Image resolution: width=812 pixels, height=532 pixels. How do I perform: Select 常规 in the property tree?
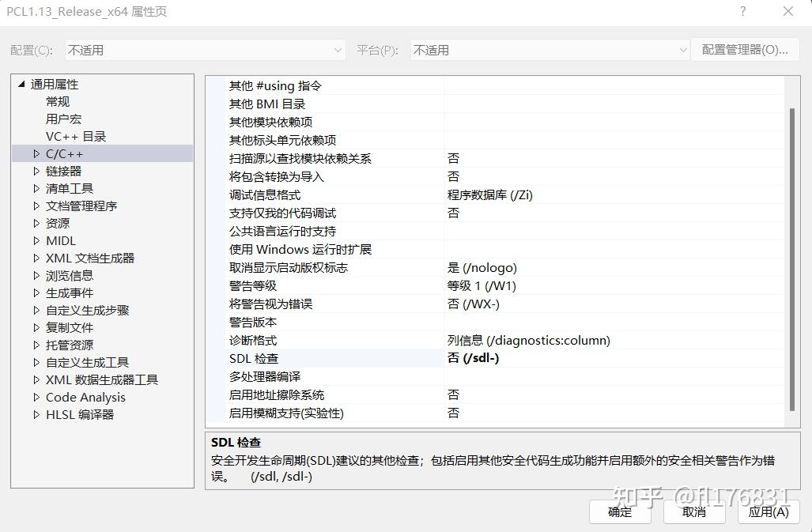tap(57, 101)
